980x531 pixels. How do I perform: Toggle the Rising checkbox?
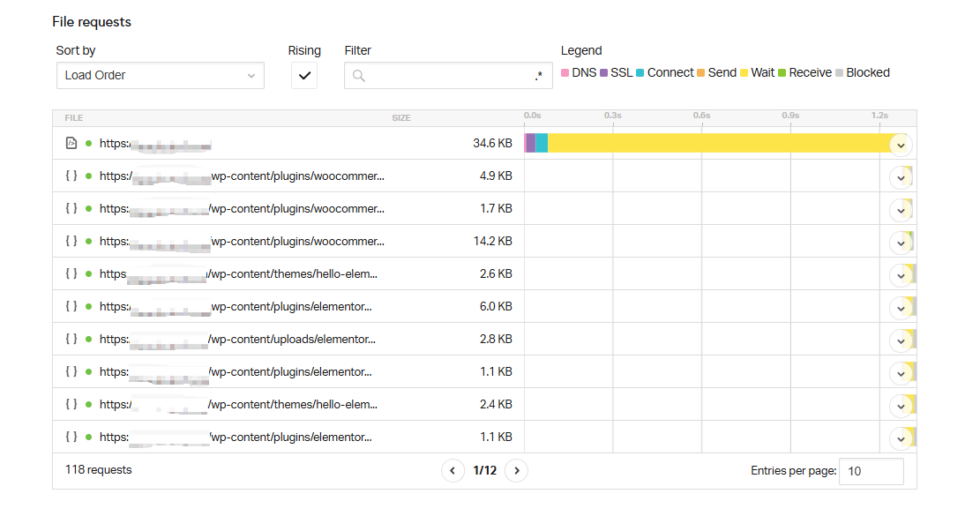pos(303,76)
